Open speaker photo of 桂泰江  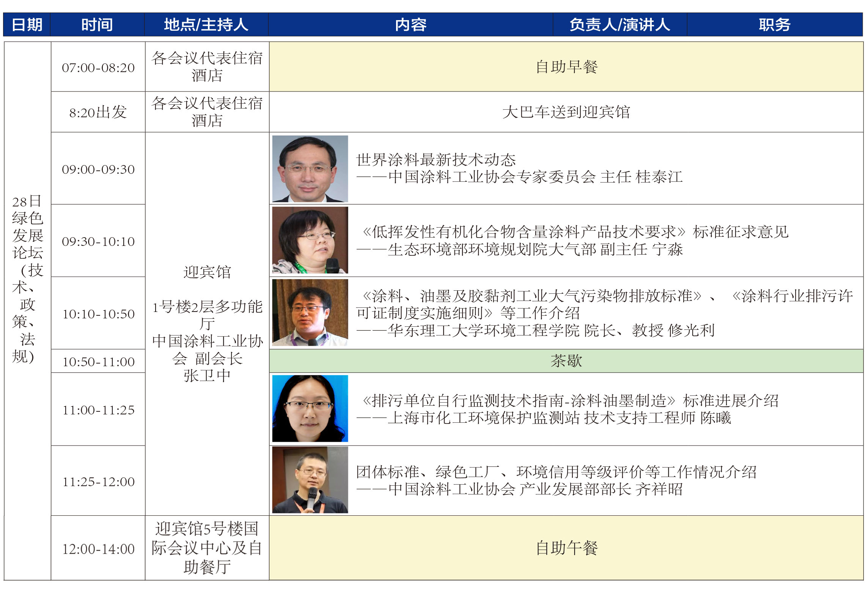pos(310,169)
